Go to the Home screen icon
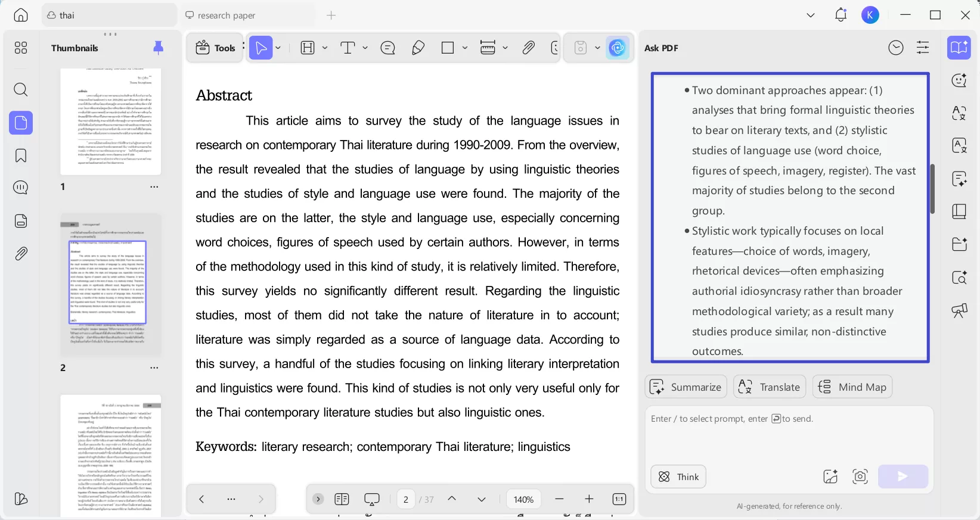 pyautogui.click(x=21, y=15)
